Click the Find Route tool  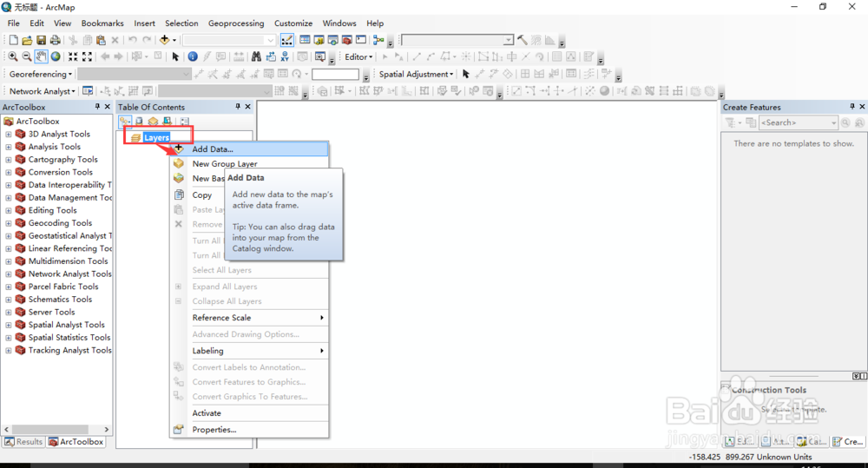coord(271,56)
